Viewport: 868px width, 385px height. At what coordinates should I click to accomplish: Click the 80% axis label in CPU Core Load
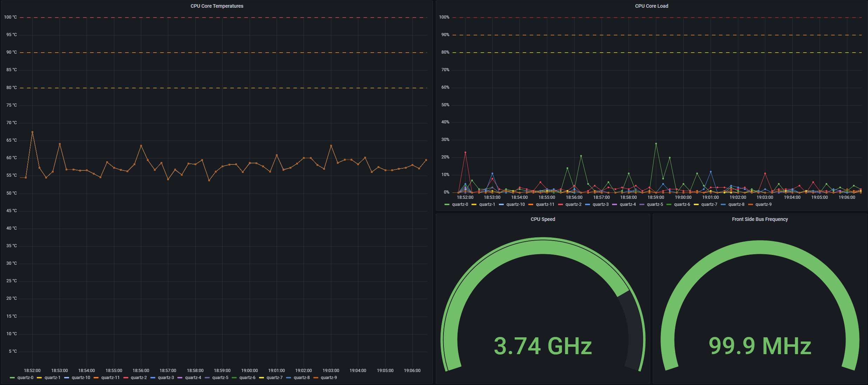click(445, 52)
